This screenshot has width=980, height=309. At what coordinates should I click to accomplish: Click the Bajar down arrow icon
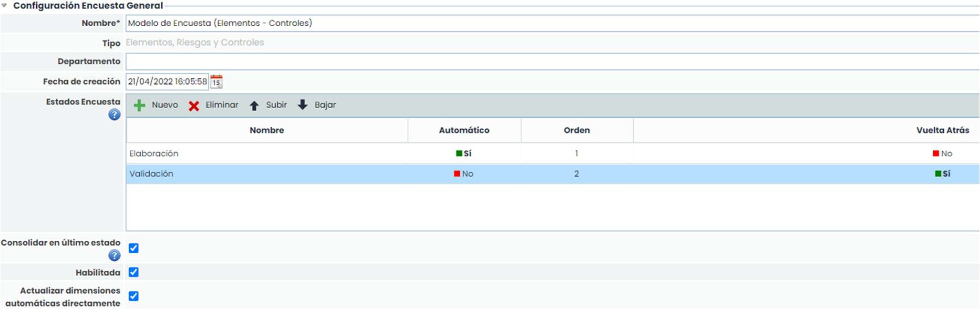tap(302, 105)
